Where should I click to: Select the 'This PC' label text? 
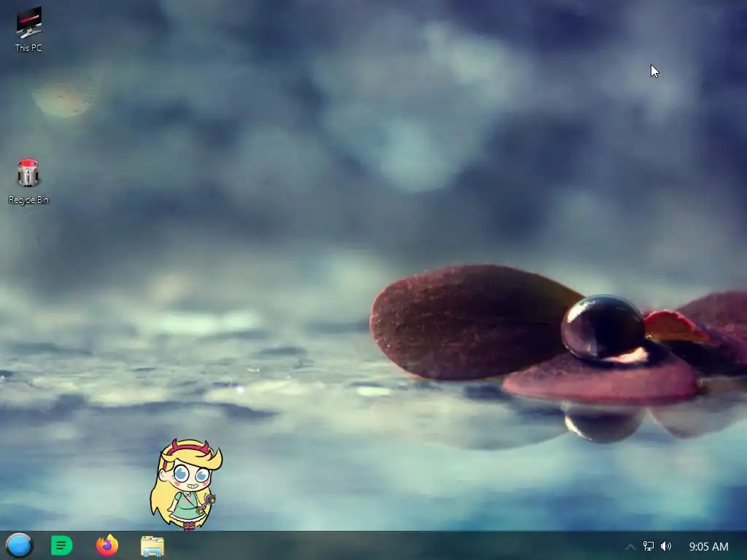(28, 48)
